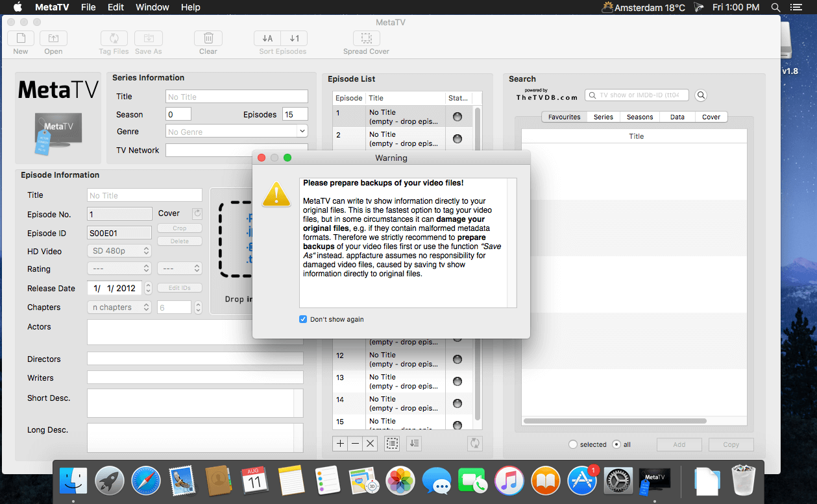817x504 pixels.
Task: Open the Genre combo box dropdown
Action: 302,131
